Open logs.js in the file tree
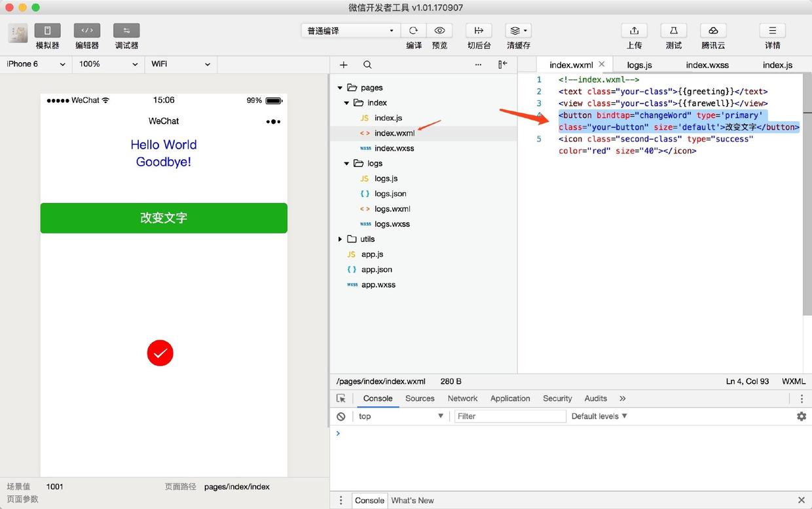812x509 pixels. tap(386, 178)
